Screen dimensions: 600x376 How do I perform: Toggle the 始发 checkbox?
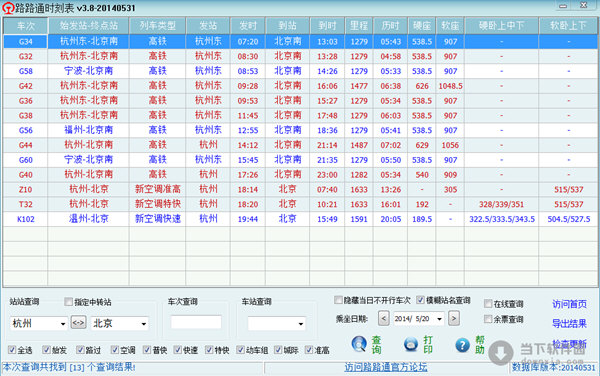click(x=47, y=350)
